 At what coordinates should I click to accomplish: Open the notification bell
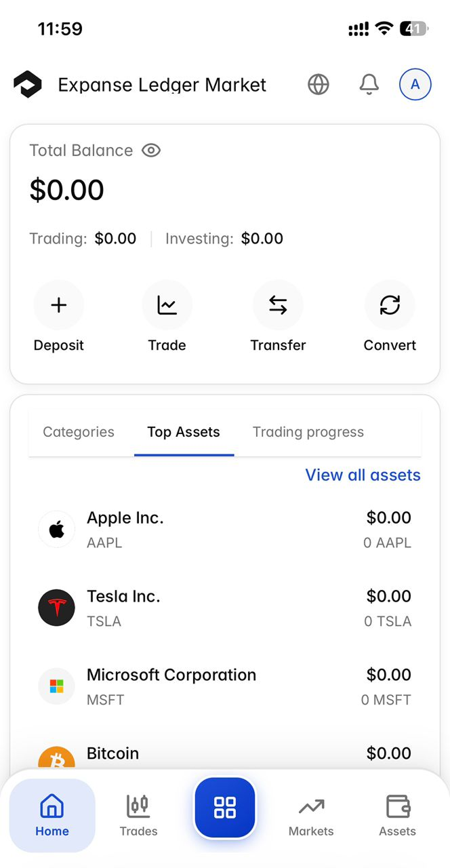tap(369, 84)
